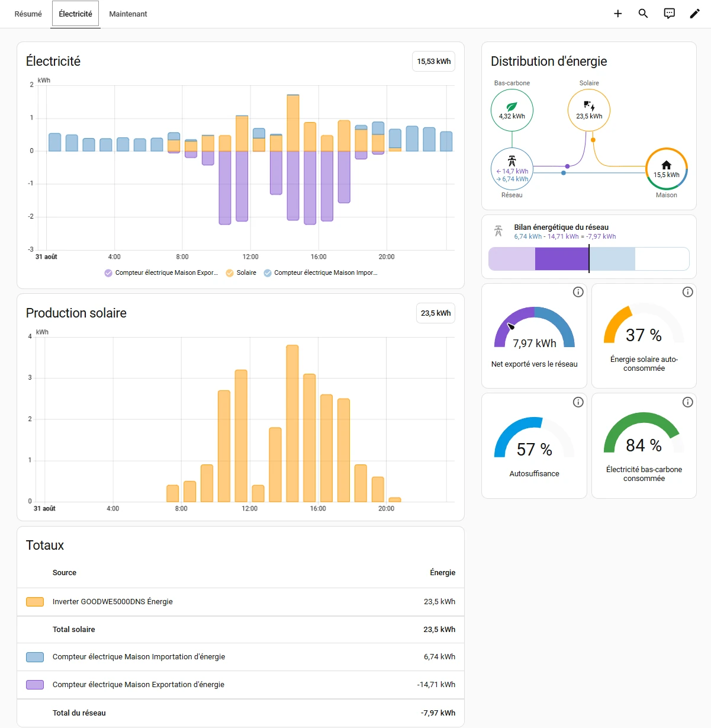Click info icon on Électricité bas-carbone card
The width and height of the screenshot is (711, 728).
pyautogui.click(x=687, y=402)
